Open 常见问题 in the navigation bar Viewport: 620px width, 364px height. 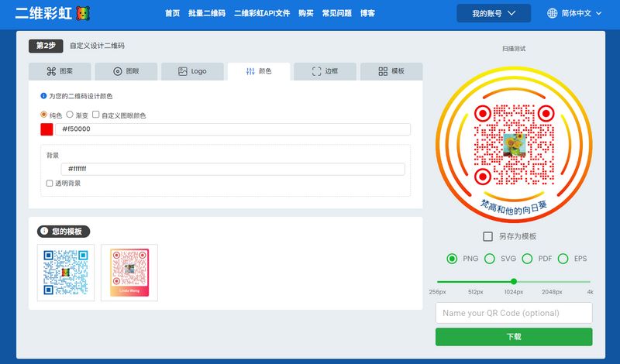337,13
